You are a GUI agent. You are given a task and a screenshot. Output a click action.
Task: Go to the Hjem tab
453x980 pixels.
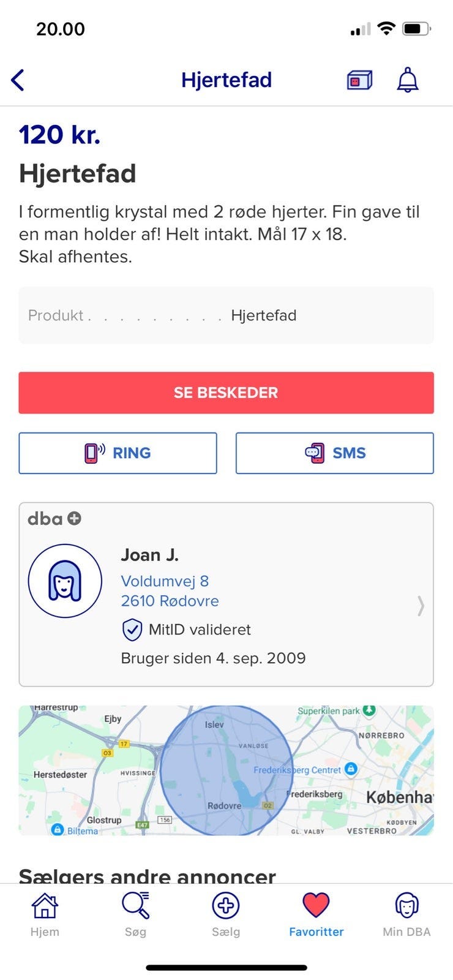tap(45, 914)
